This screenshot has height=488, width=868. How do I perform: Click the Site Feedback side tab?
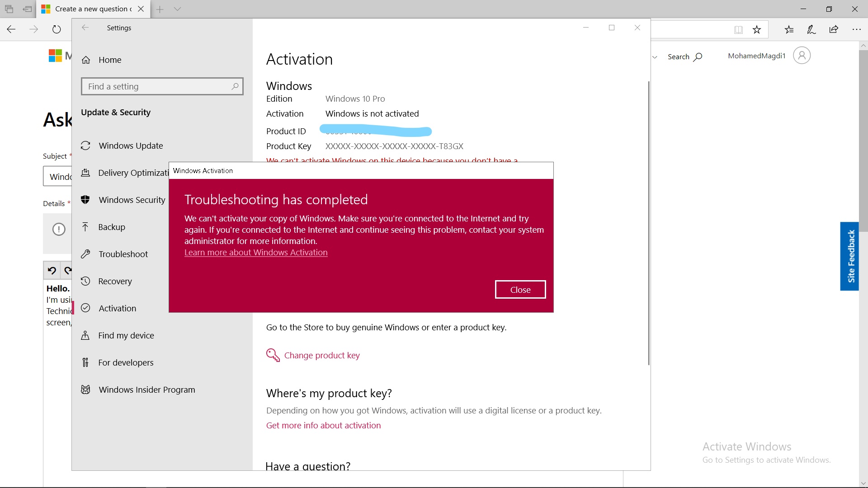(x=850, y=256)
